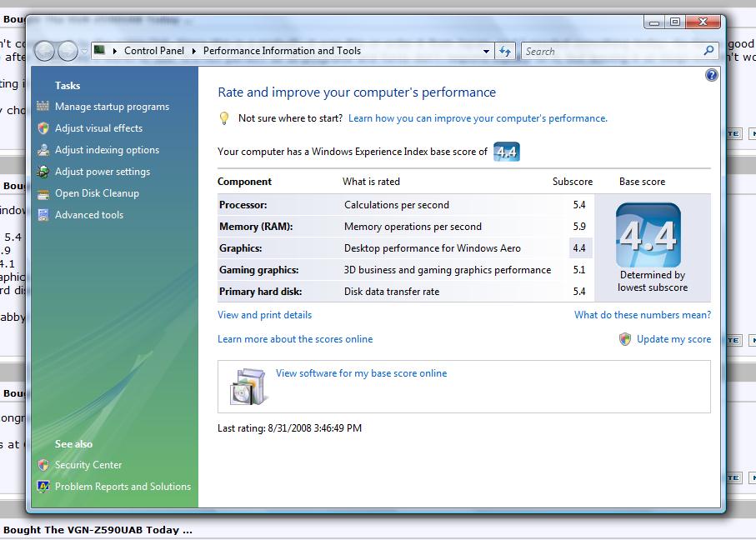Open What do these numbers mean?
This screenshot has height=540, width=756.
tap(642, 315)
